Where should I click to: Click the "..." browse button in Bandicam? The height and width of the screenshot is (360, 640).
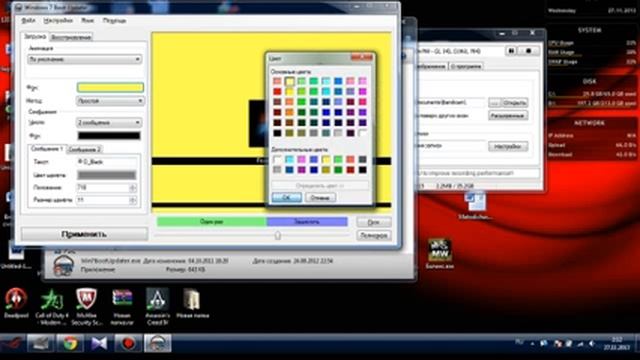click(x=494, y=102)
